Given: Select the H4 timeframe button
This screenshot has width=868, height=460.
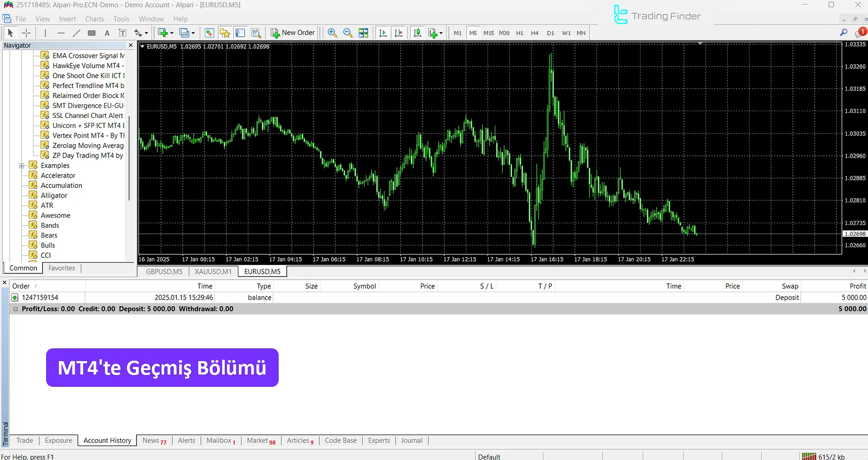Looking at the screenshot, I should 535,33.
